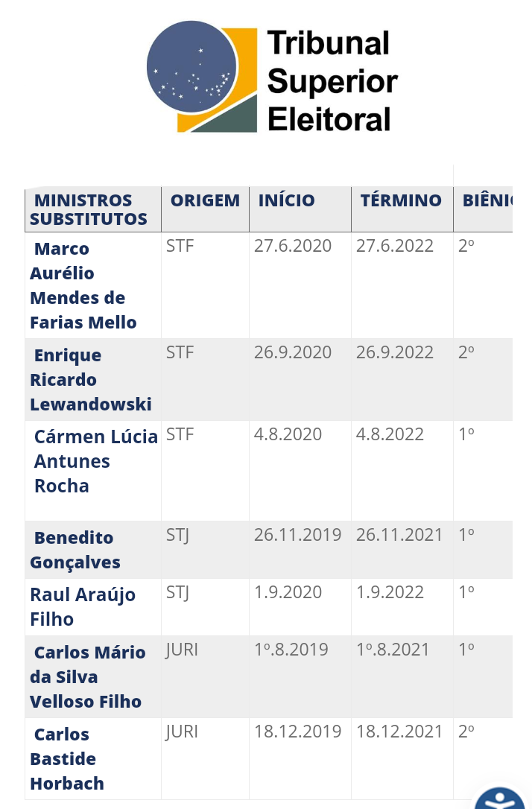532x809 pixels.
Task: Click the ORIGEM column header
Action: pos(206,200)
